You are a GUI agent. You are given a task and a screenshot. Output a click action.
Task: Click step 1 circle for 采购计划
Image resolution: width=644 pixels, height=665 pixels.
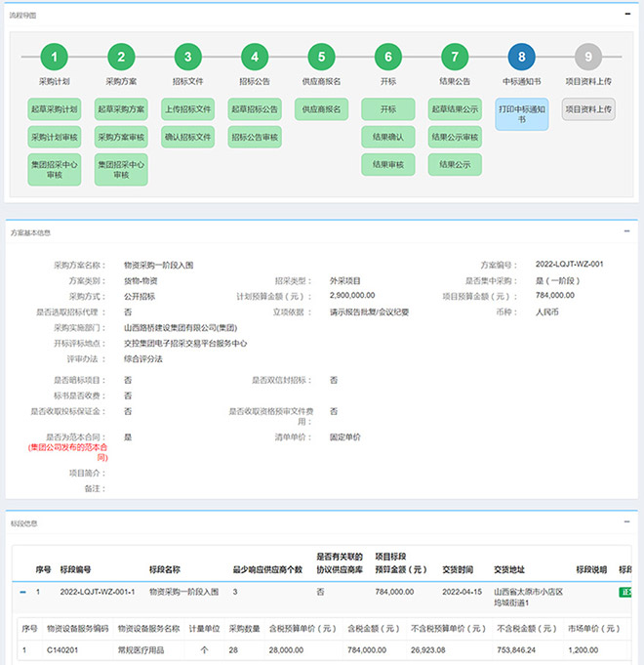(x=55, y=58)
